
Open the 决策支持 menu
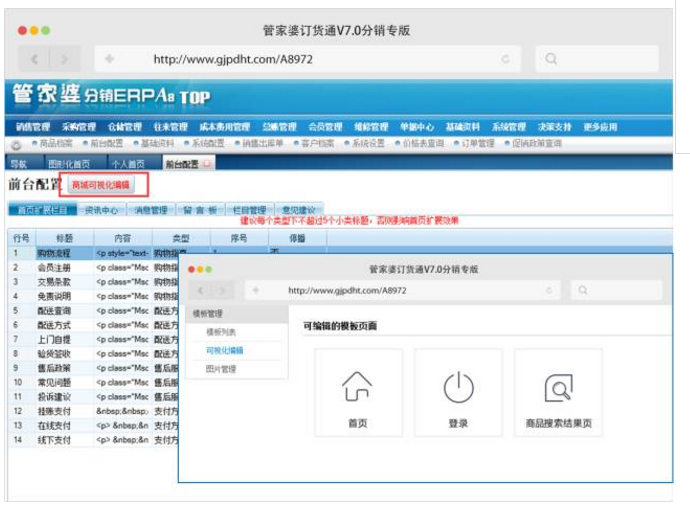[x=554, y=127]
